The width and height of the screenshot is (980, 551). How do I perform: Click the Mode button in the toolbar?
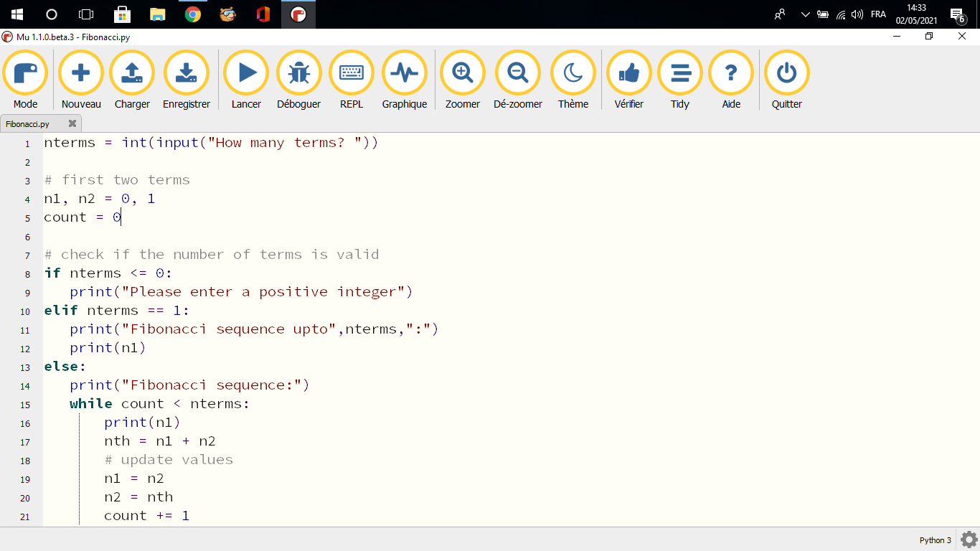click(25, 74)
